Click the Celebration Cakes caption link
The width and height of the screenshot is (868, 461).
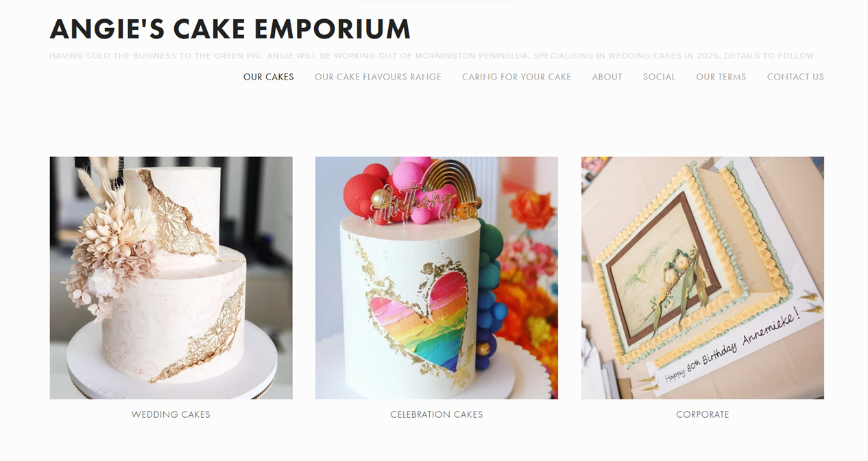click(437, 414)
